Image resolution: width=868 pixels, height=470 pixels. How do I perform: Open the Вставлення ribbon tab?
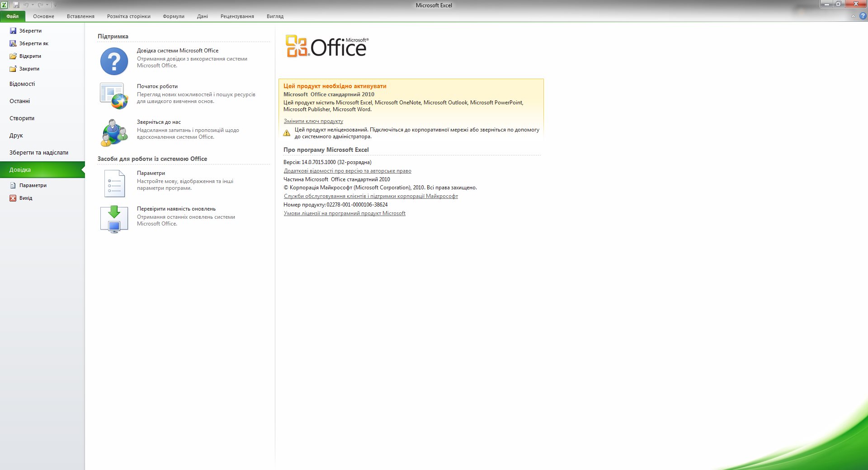click(80, 16)
